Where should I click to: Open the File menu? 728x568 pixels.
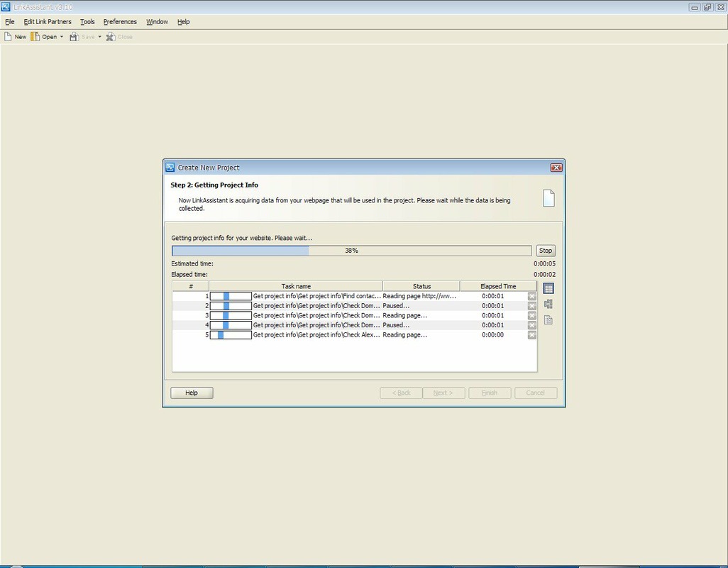click(10, 22)
